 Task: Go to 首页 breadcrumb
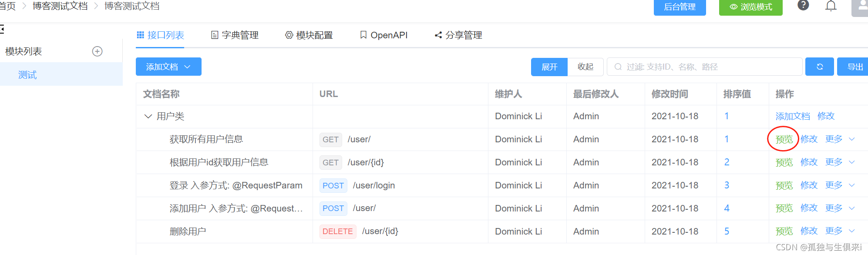click(x=7, y=6)
